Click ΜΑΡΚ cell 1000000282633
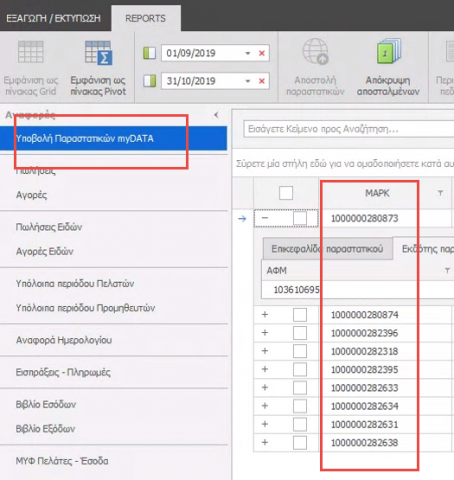Screen dimensions: 454x480 pyautogui.click(x=365, y=388)
